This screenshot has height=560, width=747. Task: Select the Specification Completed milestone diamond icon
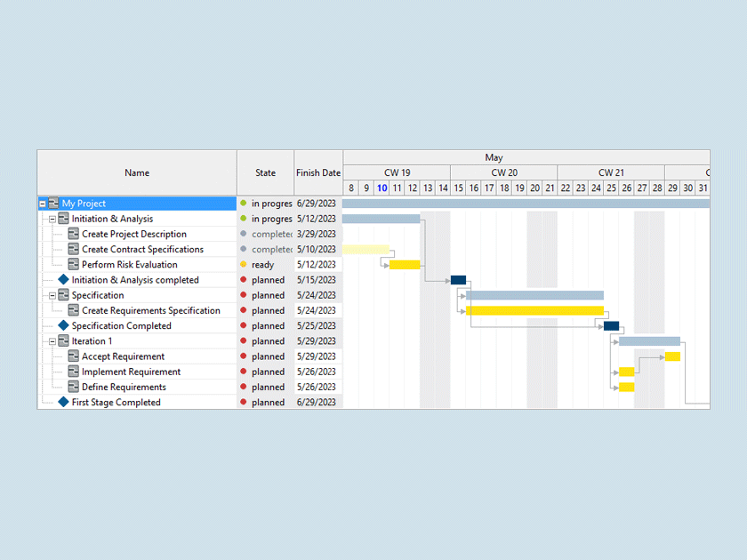[x=63, y=325]
